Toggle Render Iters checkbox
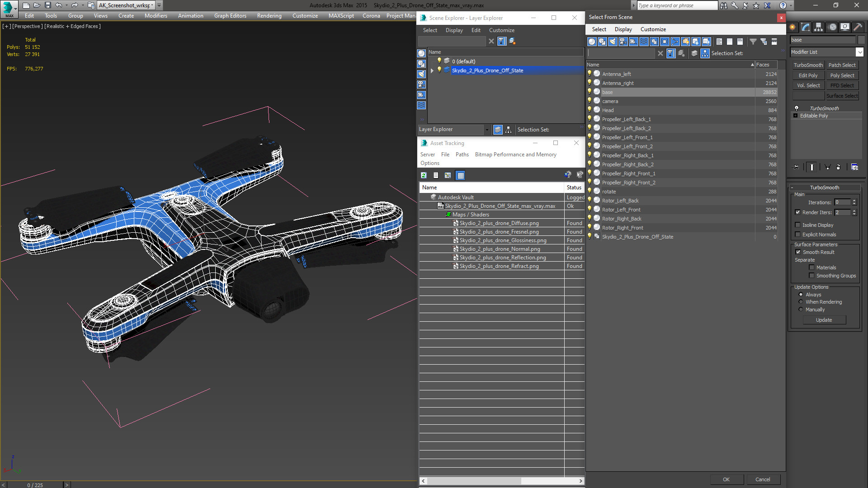The image size is (868, 488). tap(797, 212)
